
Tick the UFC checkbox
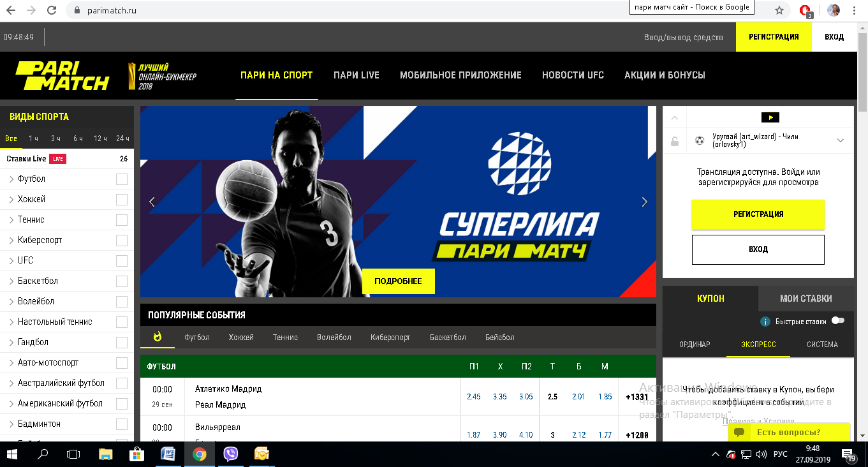[x=122, y=261]
